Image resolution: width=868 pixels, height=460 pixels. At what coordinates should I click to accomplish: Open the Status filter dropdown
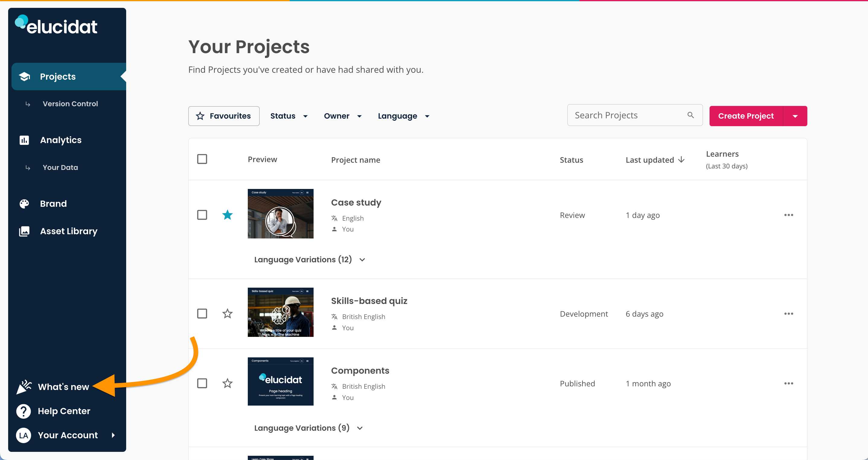pos(289,116)
